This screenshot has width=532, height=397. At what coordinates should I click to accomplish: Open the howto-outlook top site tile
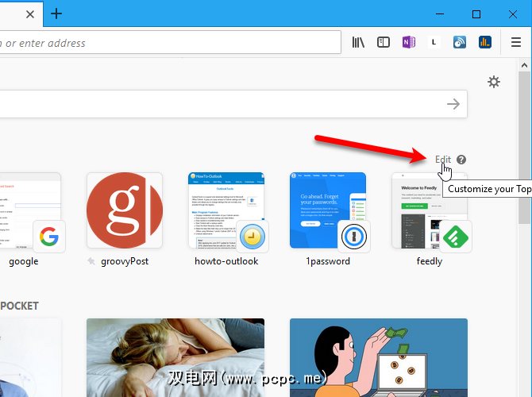[x=226, y=210]
